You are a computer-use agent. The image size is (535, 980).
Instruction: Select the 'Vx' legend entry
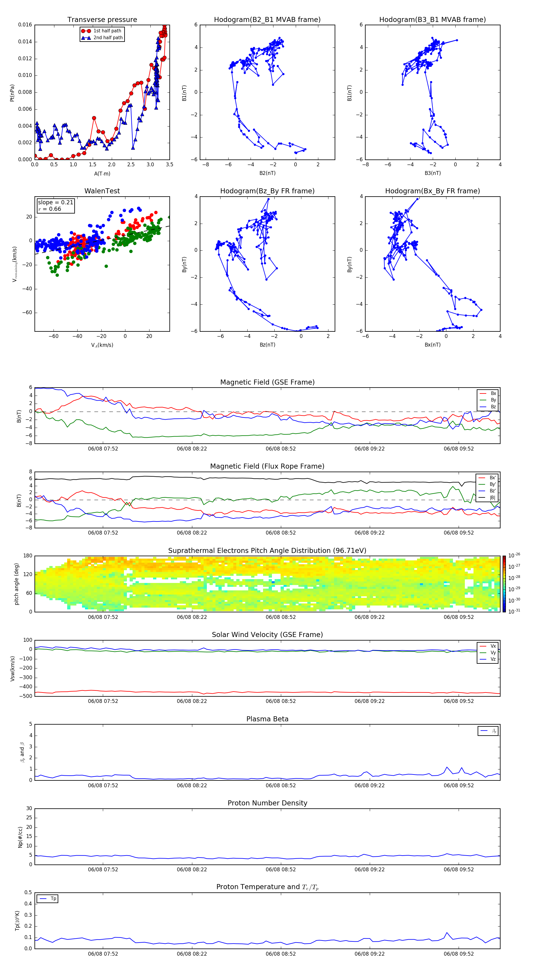[x=488, y=646]
